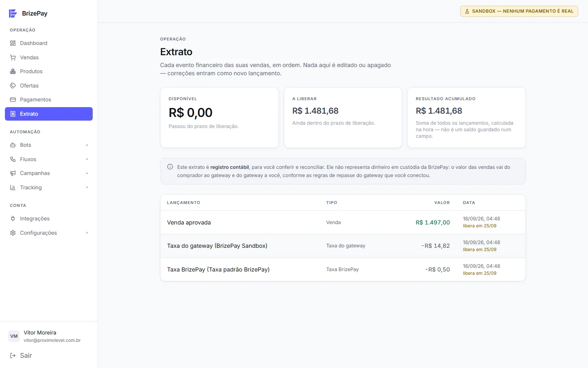Click the "Data" column header
The height and width of the screenshot is (368, 588).
[x=469, y=203]
